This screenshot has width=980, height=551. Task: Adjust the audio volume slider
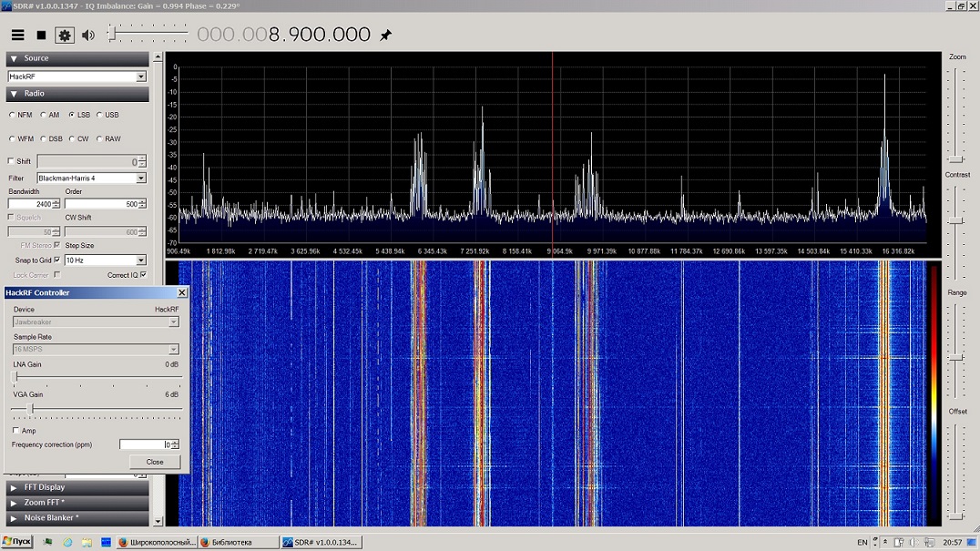[148, 33]
